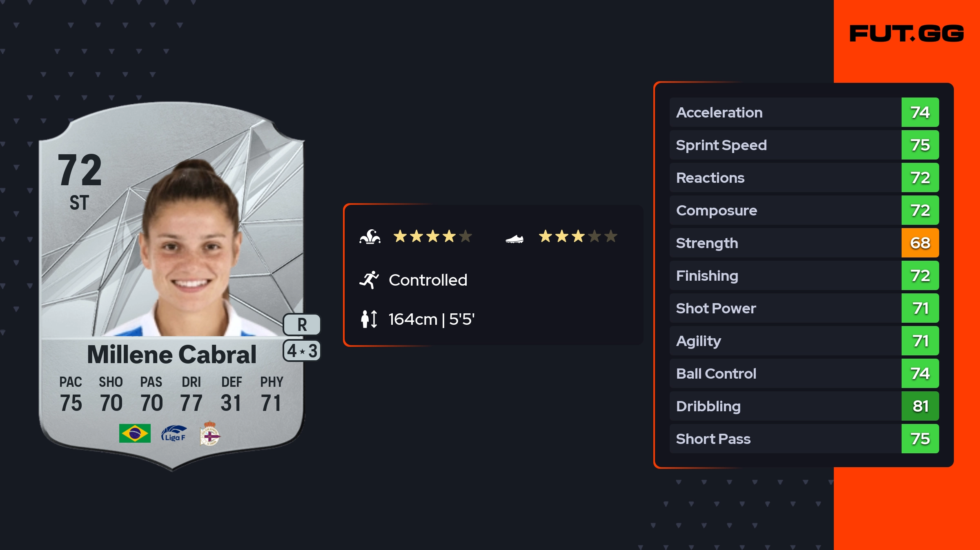Click the R preferred foot badge
The height and width of the screenshot is (550, 980).
302,325
